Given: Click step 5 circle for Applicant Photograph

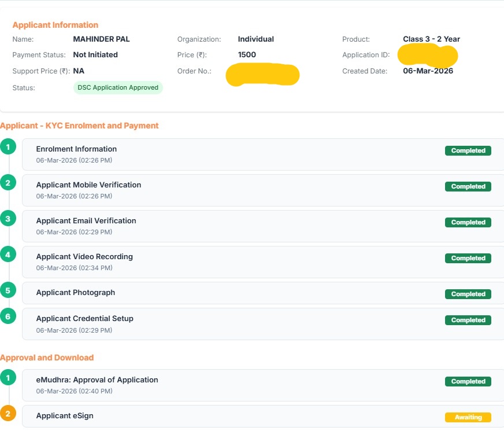Looking at the screenshot, I should coord(8,290).
